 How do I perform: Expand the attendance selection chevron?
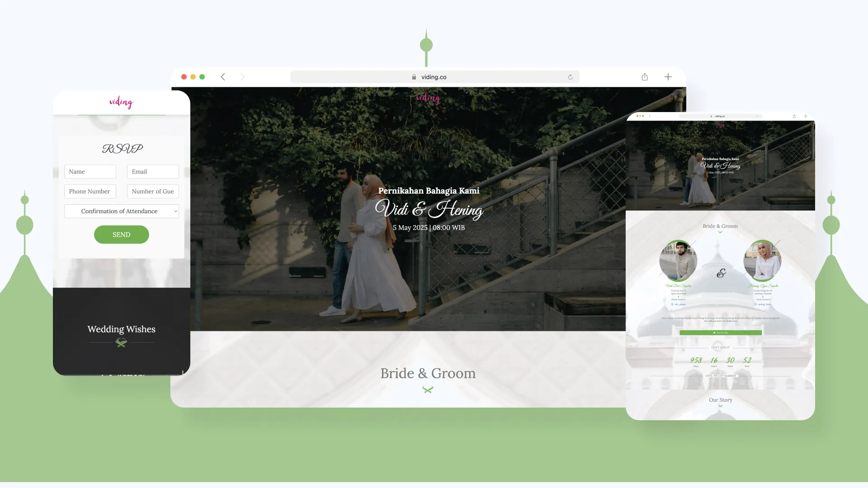pos(175,211)
